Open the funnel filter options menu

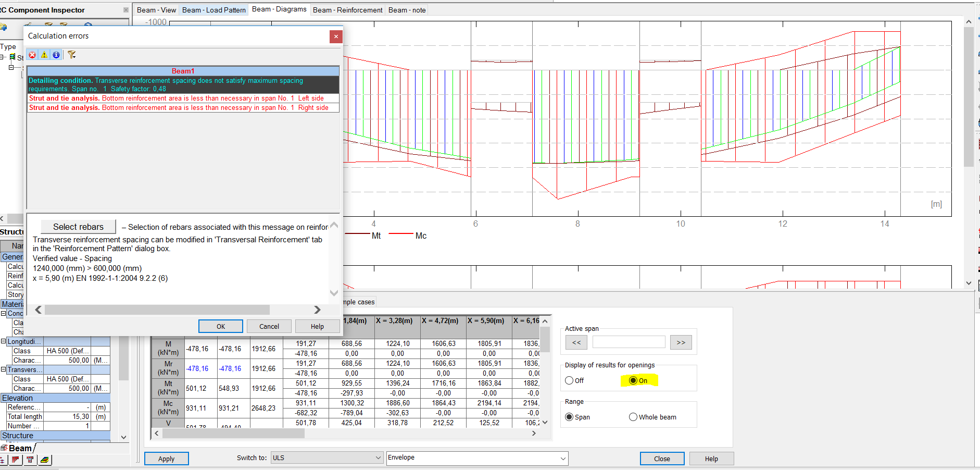[x=72, y=55]
